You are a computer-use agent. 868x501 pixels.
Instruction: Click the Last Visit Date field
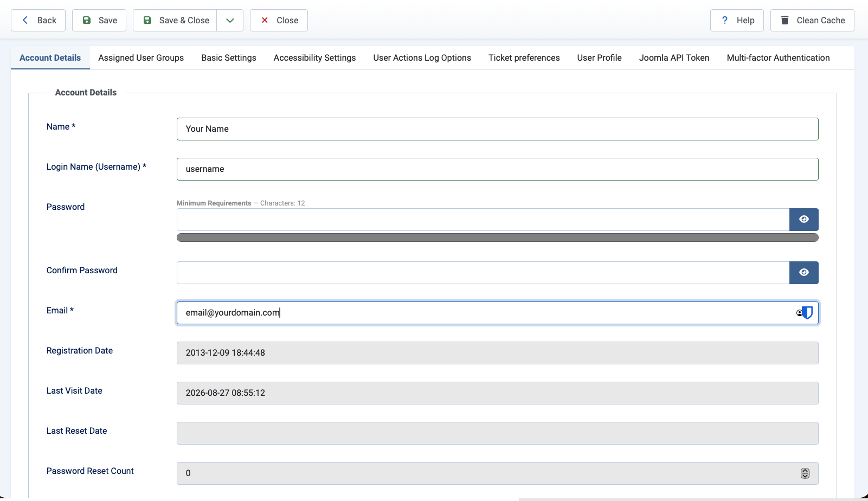tap(497, 393)
